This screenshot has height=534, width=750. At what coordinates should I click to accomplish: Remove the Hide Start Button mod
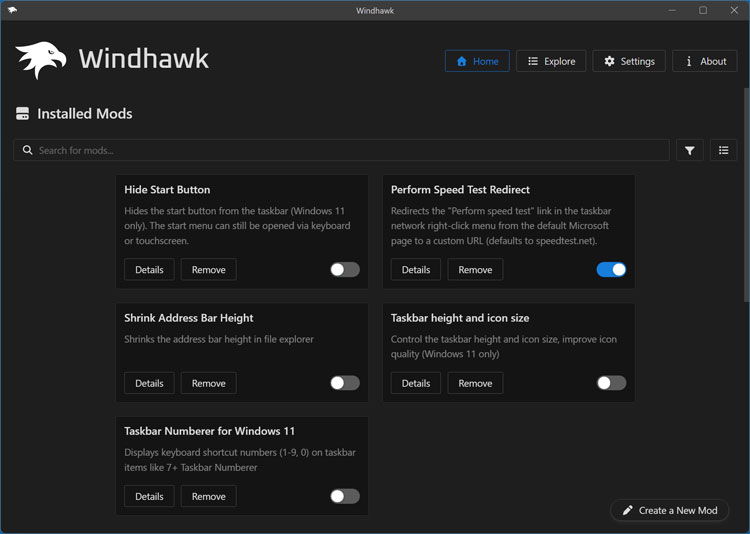click(209, 269)
